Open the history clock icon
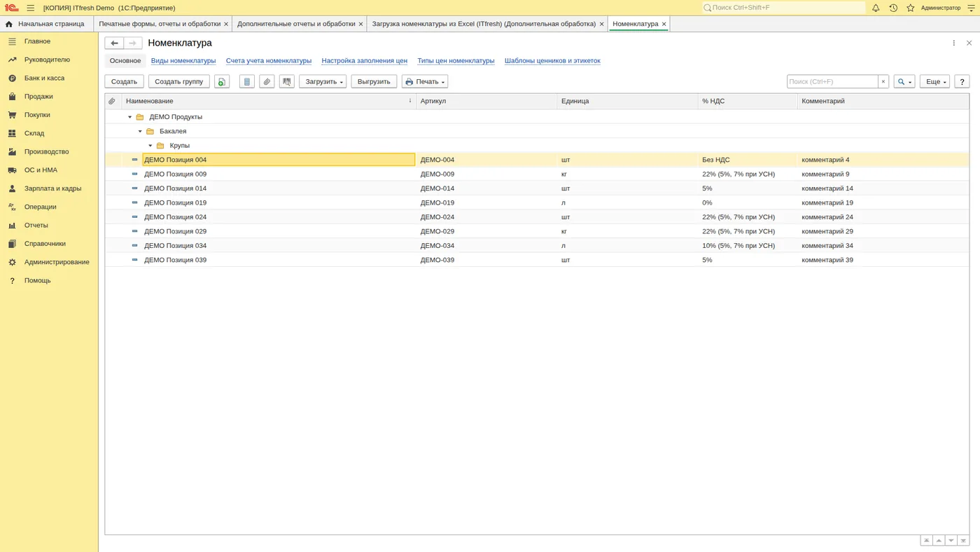 (893, 8)
